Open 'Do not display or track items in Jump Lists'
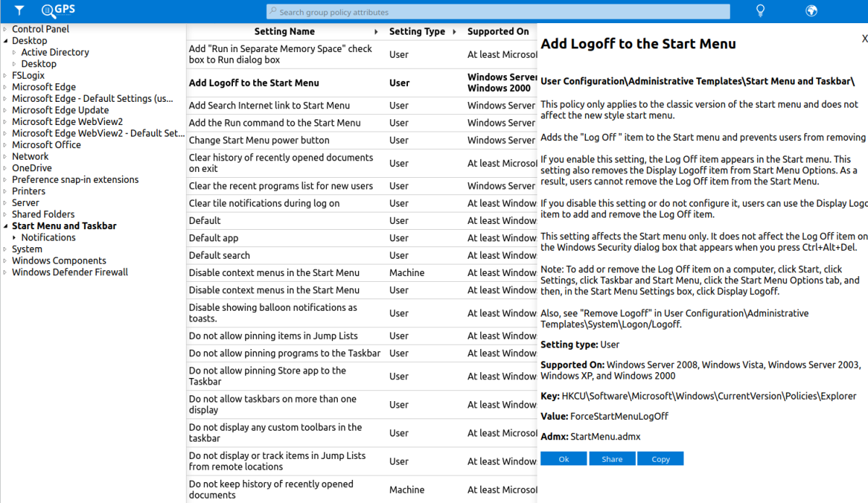The image size is (868, 503). point(362,461)
